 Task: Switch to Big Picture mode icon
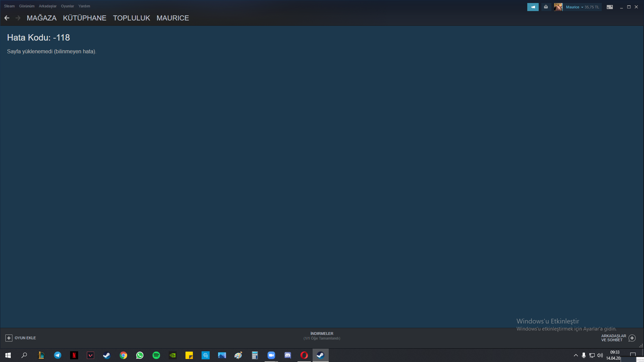click(610, 7)
